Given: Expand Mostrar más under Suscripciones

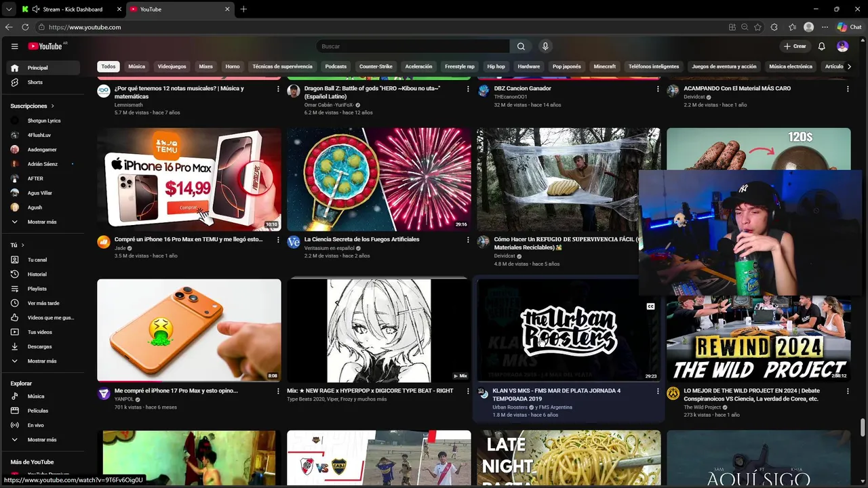Looking at the screenshot, I should (x=43, y=222).
